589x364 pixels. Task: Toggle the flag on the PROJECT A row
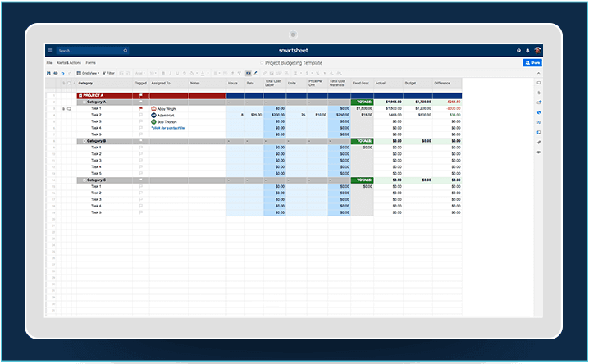141,96
